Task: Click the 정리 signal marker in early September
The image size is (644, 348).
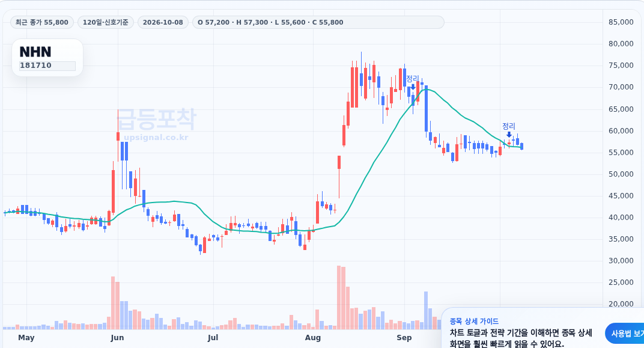Action: click(x=413, y=81)
